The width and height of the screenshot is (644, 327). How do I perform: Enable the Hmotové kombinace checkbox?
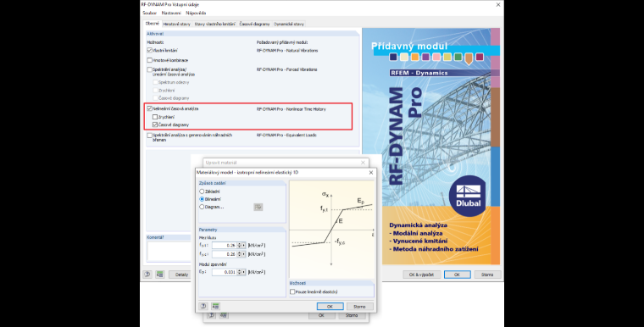(x=150, y=60)
